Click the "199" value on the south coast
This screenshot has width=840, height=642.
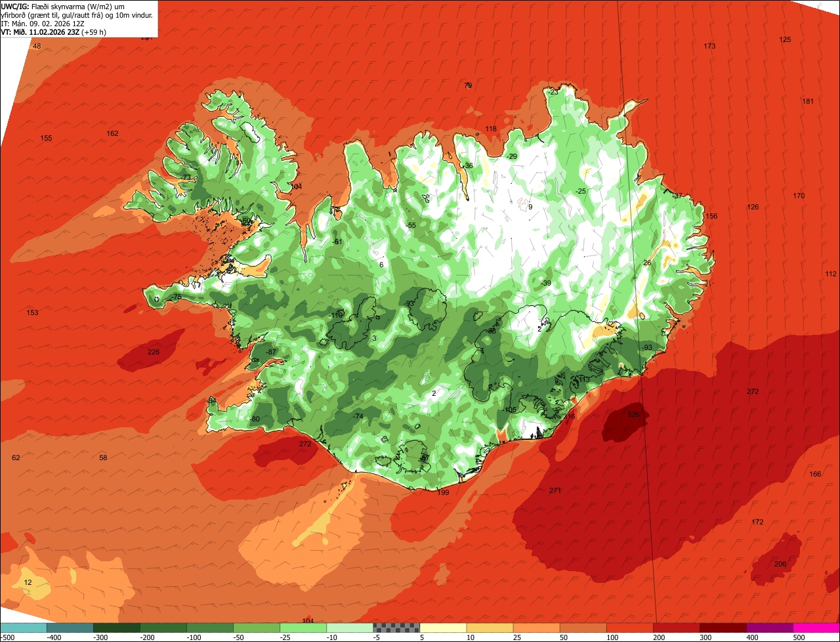pos(443,492)
